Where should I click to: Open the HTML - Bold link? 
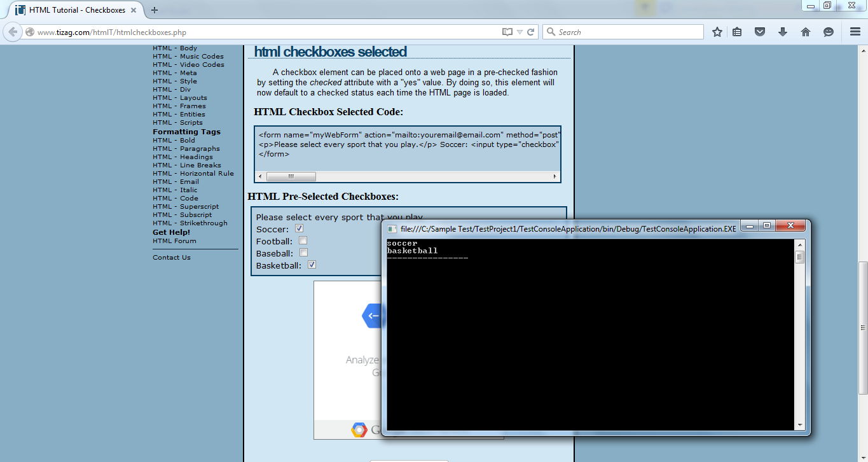pyautogui.click(x=174, y=140)
